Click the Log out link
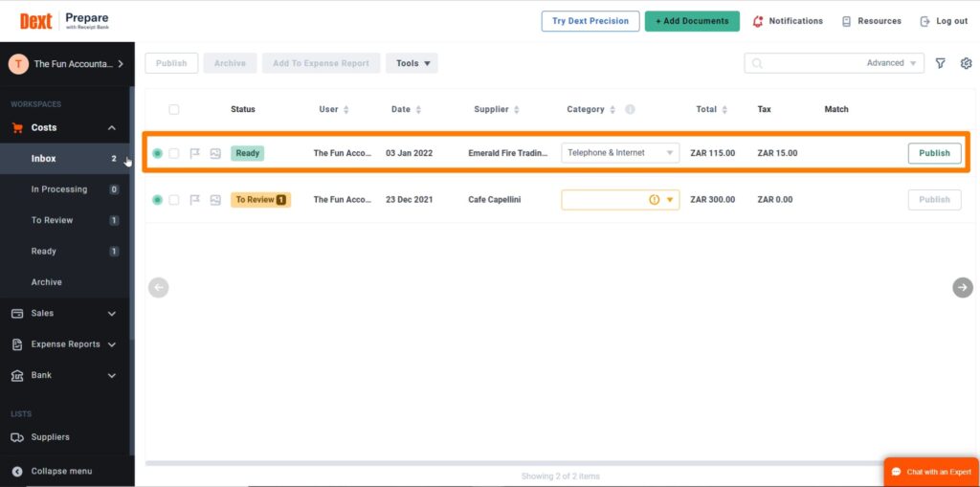This screenshot has height=487, width=980. [952, 21]
